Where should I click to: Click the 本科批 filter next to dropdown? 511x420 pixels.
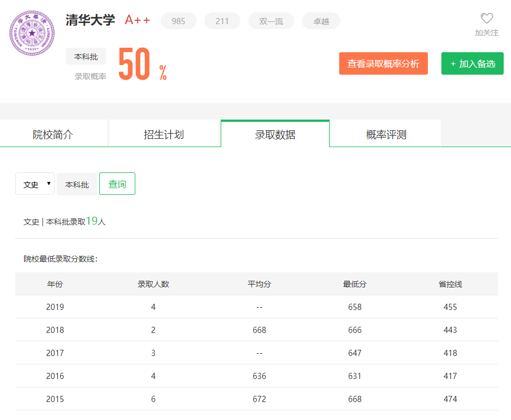pos(77,184)
